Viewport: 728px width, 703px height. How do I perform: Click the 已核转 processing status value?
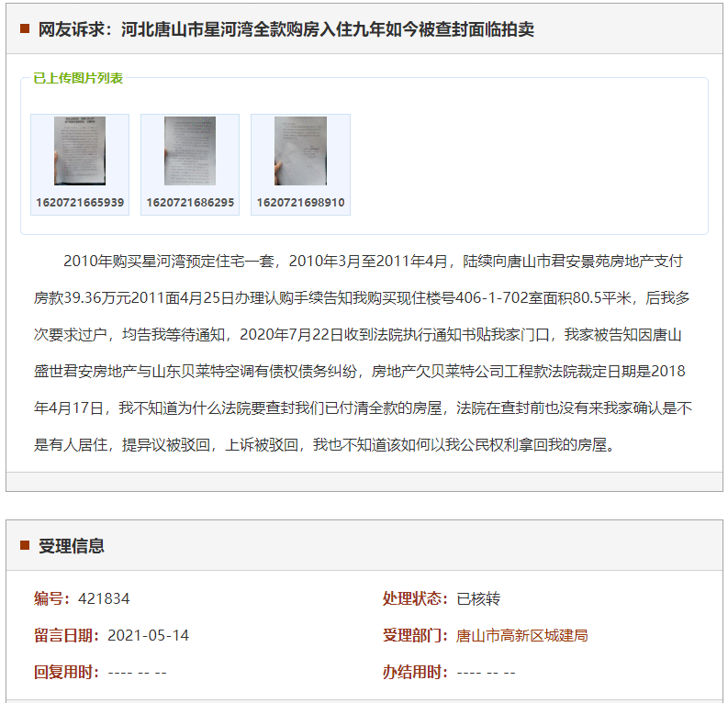coord(478,598)
